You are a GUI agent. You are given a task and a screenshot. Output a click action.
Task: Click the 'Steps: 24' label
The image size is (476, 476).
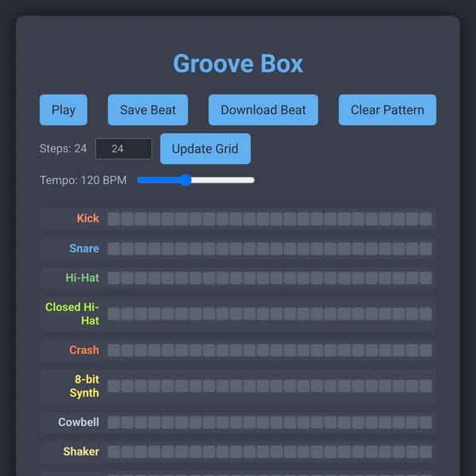pos(63,148)
